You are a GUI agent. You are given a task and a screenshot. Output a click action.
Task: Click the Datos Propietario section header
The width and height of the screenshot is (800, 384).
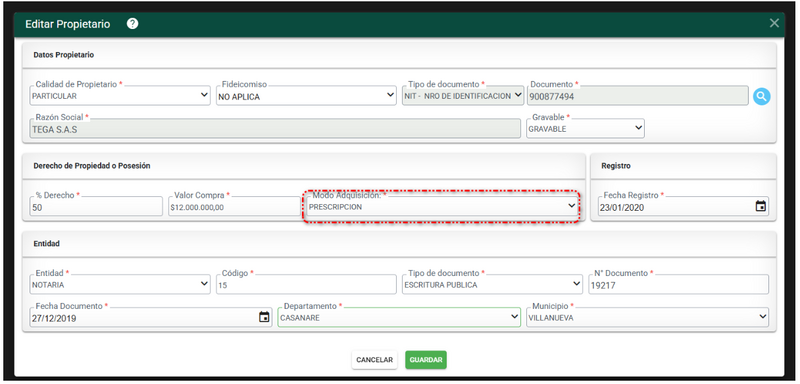click(63, 55)
